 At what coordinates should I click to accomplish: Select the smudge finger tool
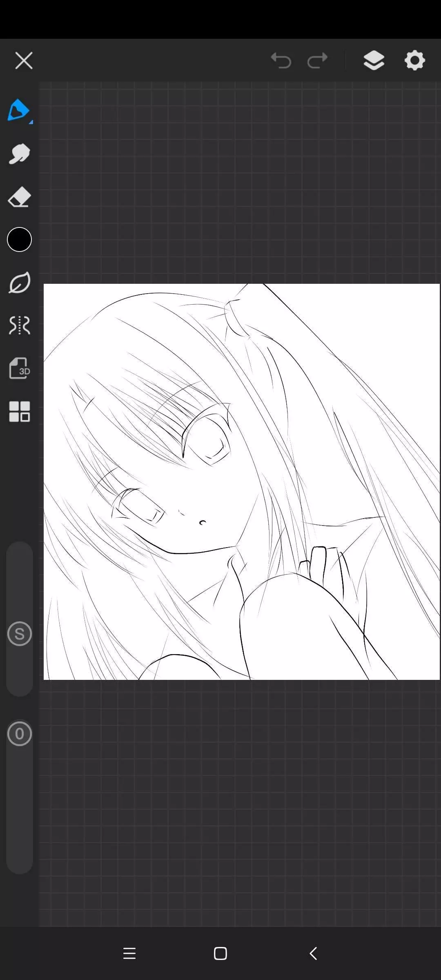point(19,154)
